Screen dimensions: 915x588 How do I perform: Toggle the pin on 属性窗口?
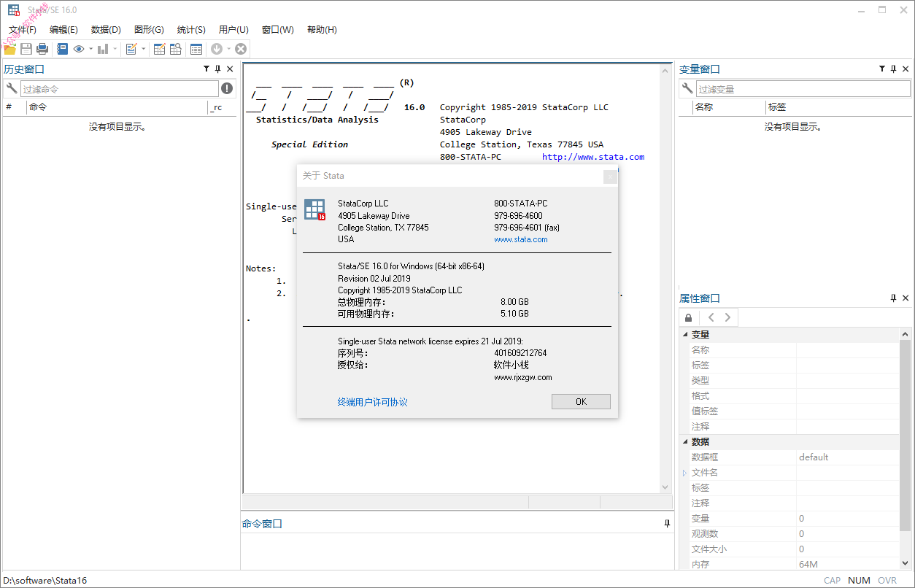coord(894,298)
